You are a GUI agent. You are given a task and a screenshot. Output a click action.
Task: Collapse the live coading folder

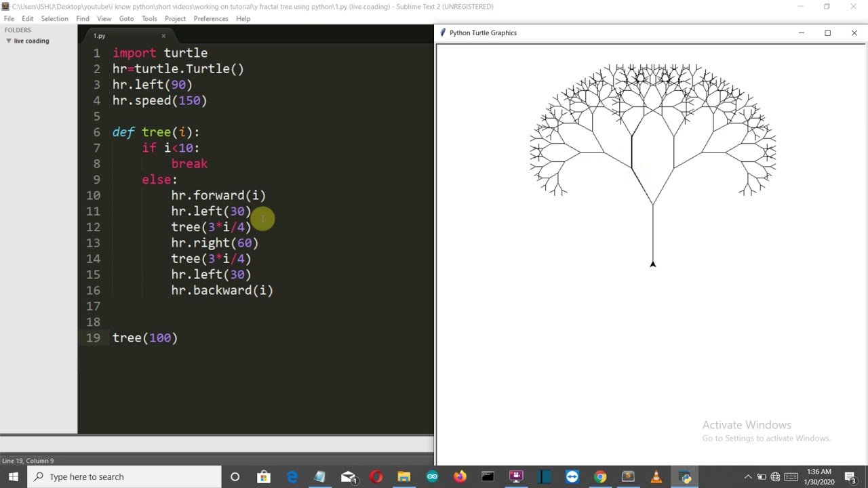[9, 41]
